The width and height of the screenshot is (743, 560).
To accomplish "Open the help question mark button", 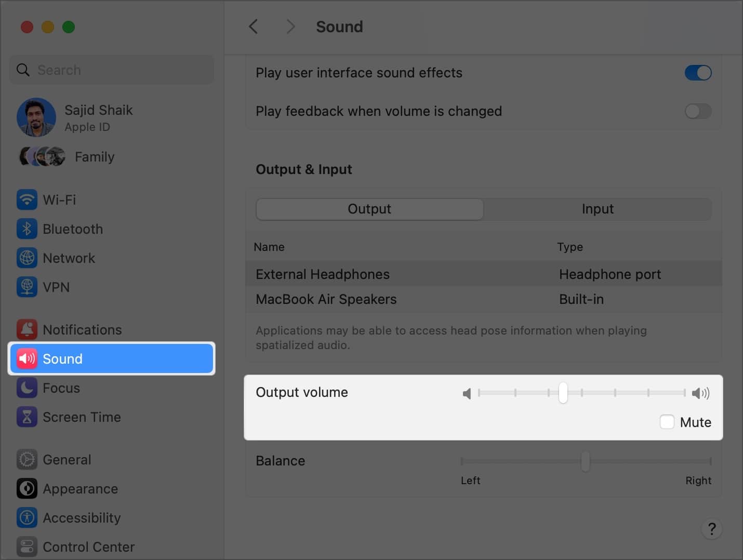I will 712,529.
